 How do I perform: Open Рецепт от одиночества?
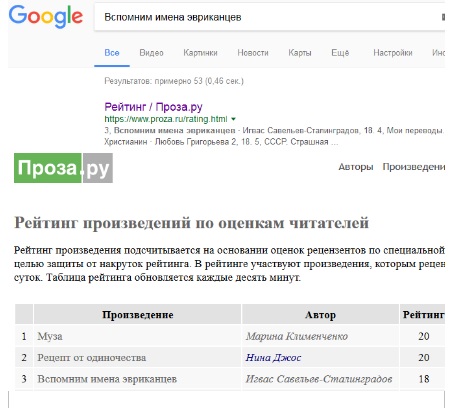[92, 358]
